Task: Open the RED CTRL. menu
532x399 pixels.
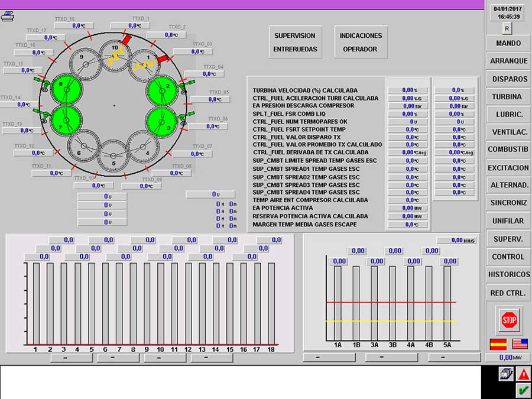Action: pos(508,293)
